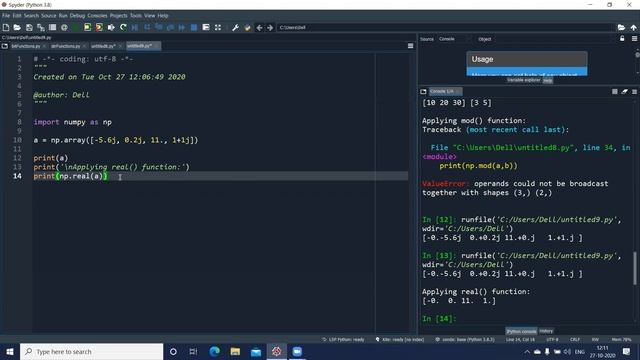The image size is (640, 360).
Task: Click the IPython console vertical scrollbar
Action: (x=635, y=268)
